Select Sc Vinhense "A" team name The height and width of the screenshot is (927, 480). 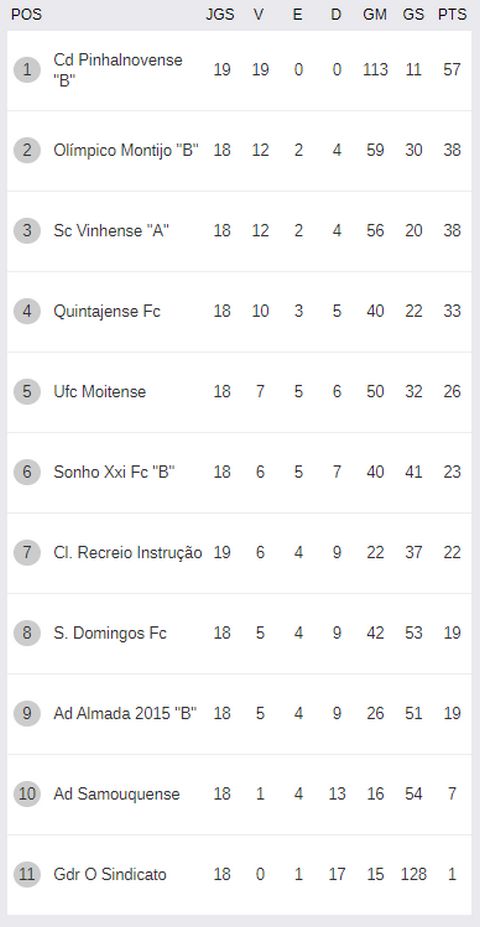coord(112,231)
